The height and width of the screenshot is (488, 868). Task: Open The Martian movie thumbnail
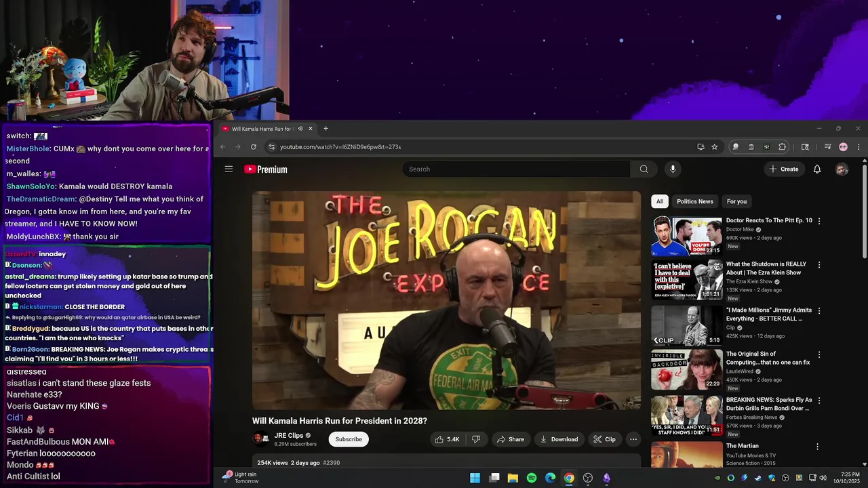[687, 455]
